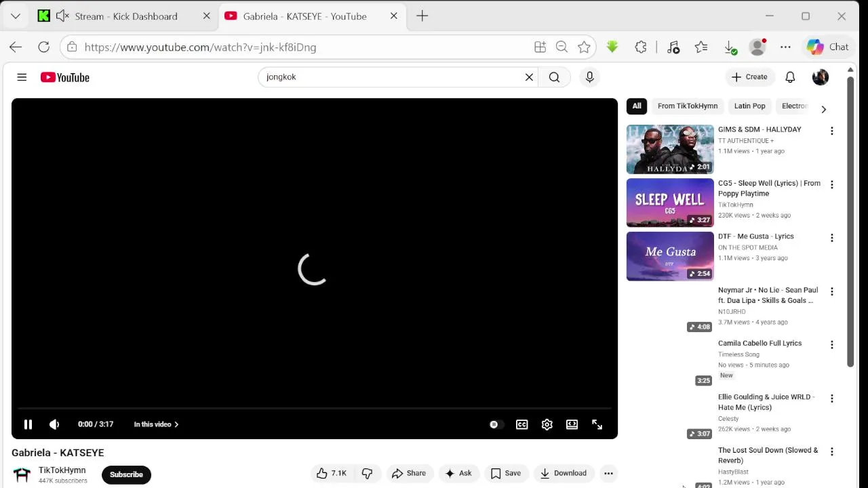The image size is (868, 488).
Task: Select the 'From TikTokHymn' filter chip
Action: (688, 106)
